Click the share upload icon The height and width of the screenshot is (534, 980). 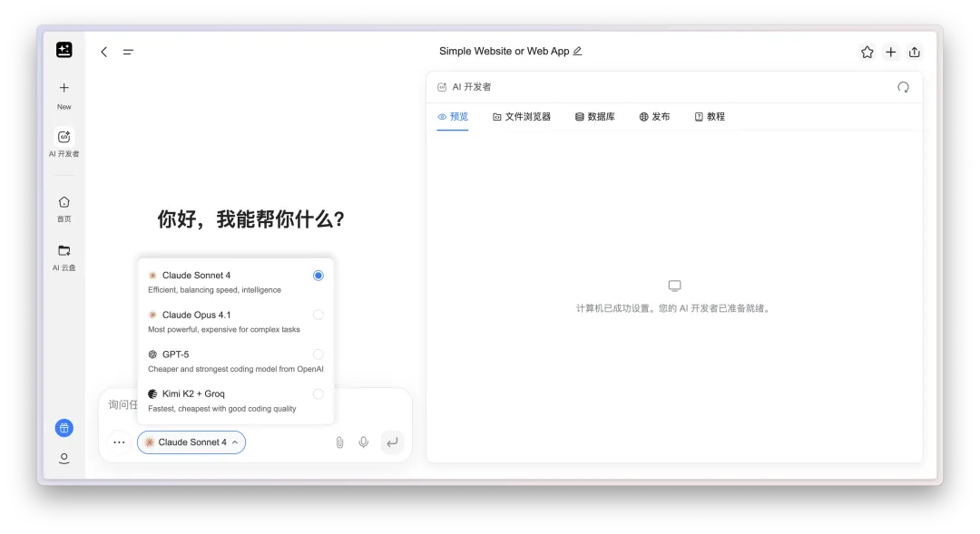pos(914,52)
